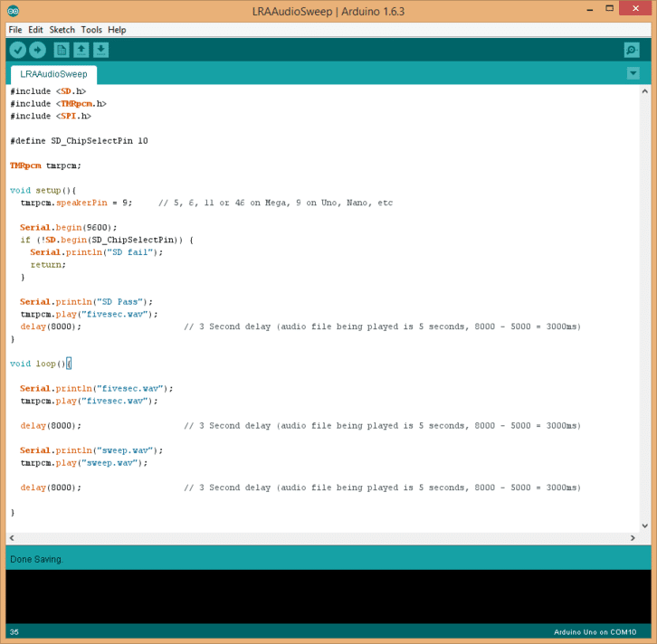The height and width of the screenshot is (644, 657).
Task: Click the black console output area
Action: tap(328, 596)
